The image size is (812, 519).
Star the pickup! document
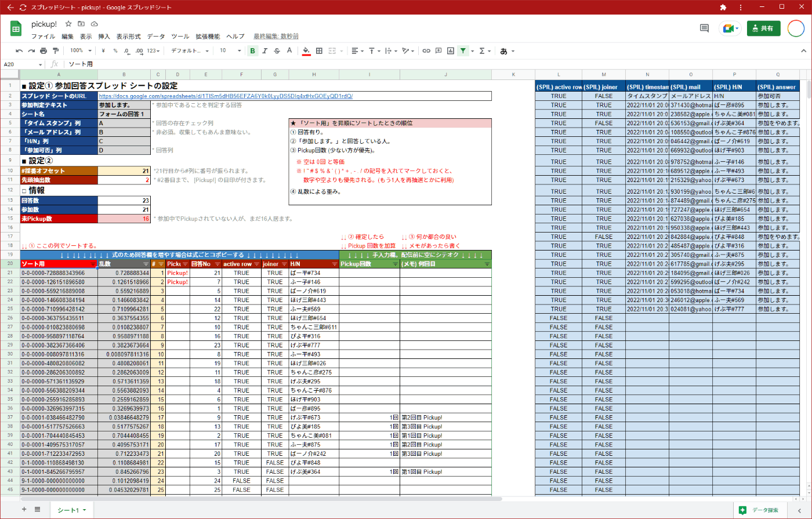68,24
